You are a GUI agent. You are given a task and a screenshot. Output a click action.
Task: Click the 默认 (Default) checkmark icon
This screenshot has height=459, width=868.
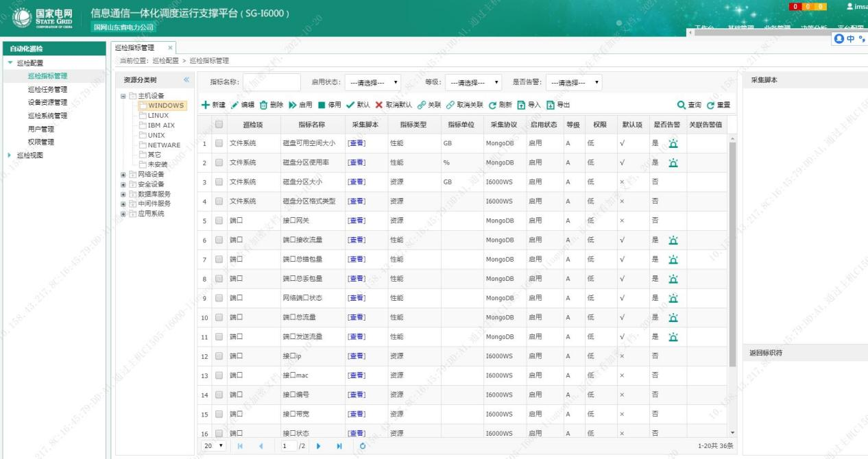pos(350,105)
